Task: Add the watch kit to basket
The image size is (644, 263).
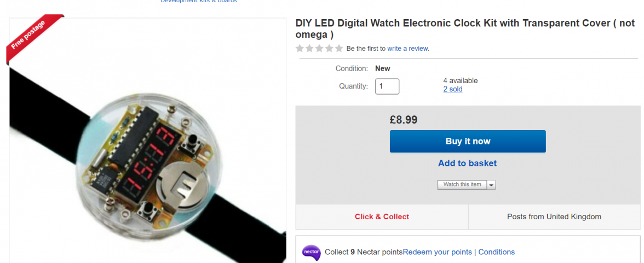Action: [x=467, y=163]
